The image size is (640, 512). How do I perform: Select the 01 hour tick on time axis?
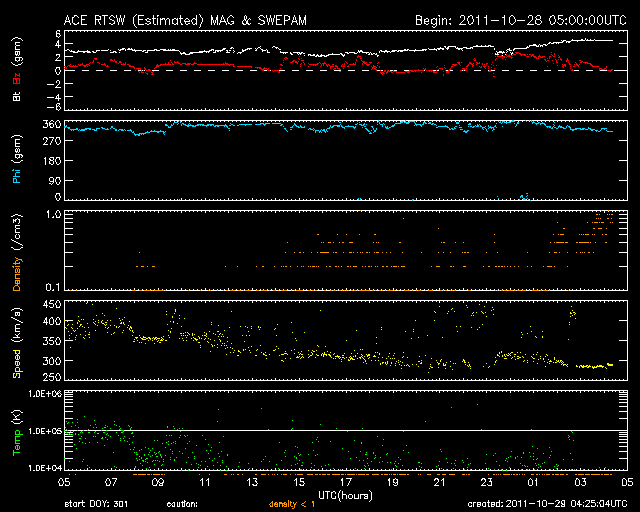point(532,482)
